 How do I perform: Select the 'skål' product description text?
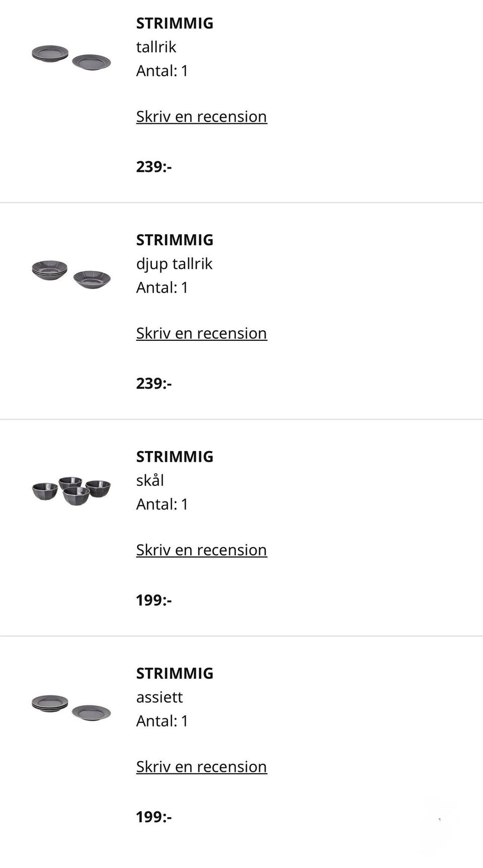(x=150, y=480)
